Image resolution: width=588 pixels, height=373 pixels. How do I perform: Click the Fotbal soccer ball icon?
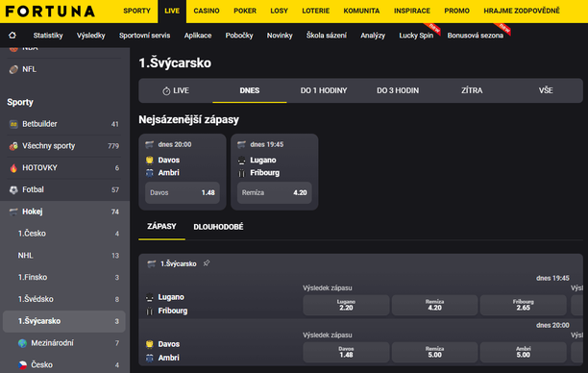13,190
